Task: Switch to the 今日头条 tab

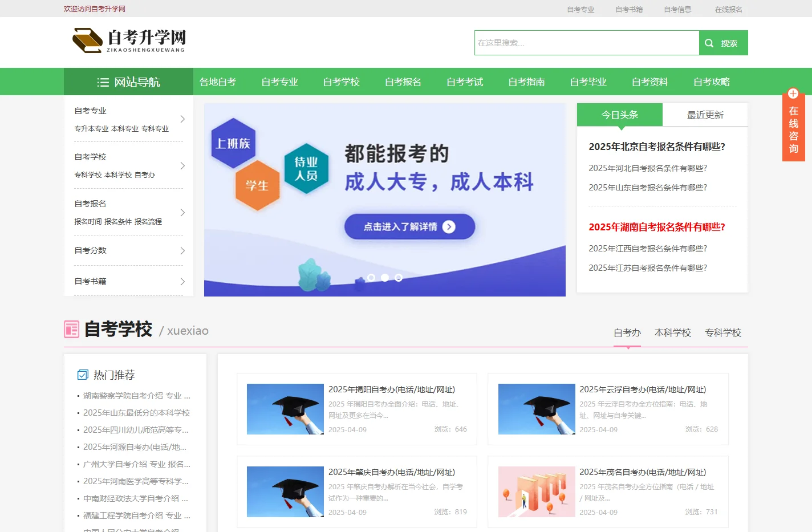Action: 620,115
